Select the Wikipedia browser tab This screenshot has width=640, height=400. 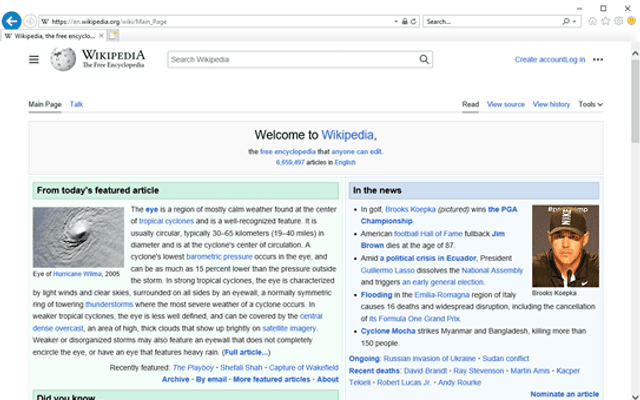coord(53,36)
